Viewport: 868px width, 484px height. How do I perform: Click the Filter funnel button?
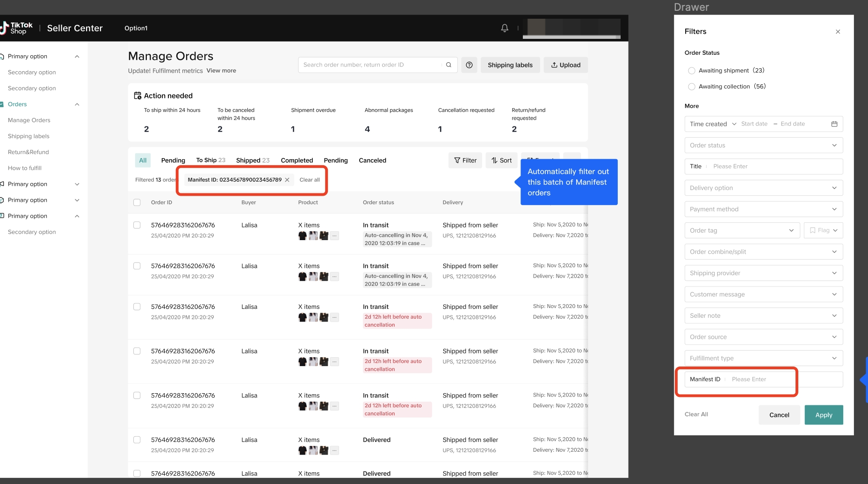465,161
